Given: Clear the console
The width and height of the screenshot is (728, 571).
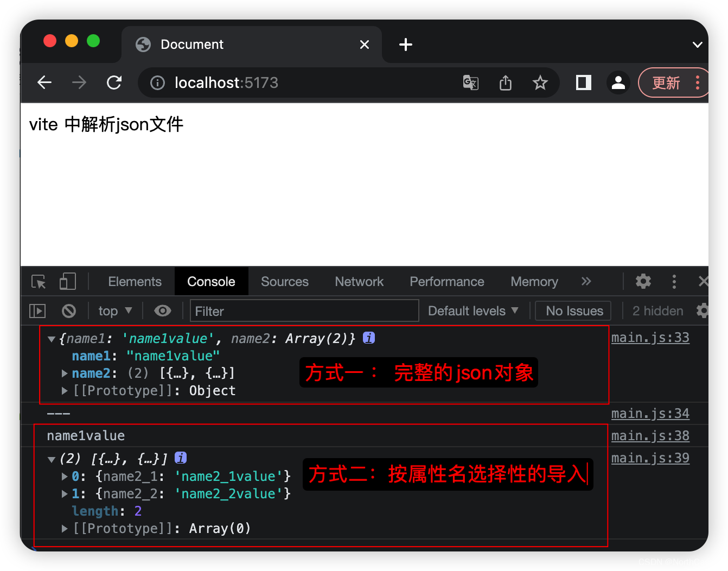Looking at the screenshot, I should tap(69, 311).
